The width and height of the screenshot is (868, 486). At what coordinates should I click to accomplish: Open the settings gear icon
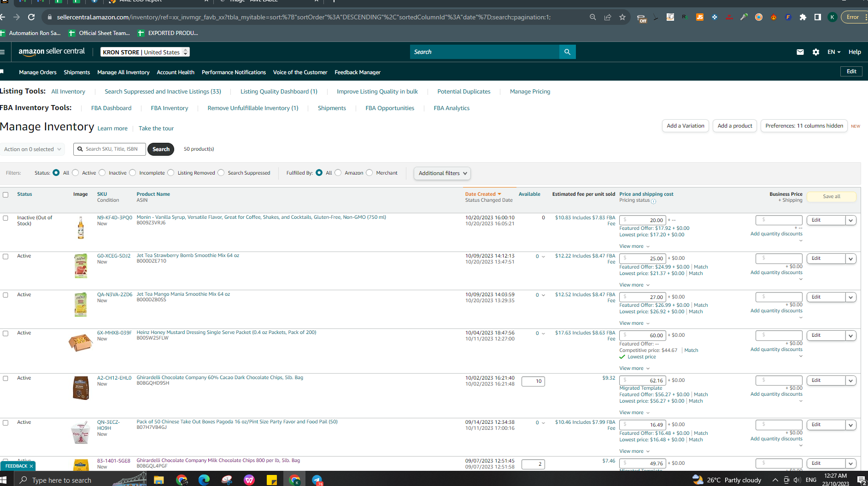pyautogui.click(x=816, y=52)
